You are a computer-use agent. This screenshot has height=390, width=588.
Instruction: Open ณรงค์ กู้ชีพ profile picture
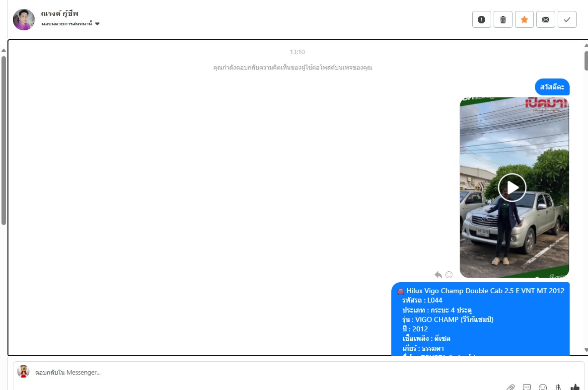click(x=24, y=19)
